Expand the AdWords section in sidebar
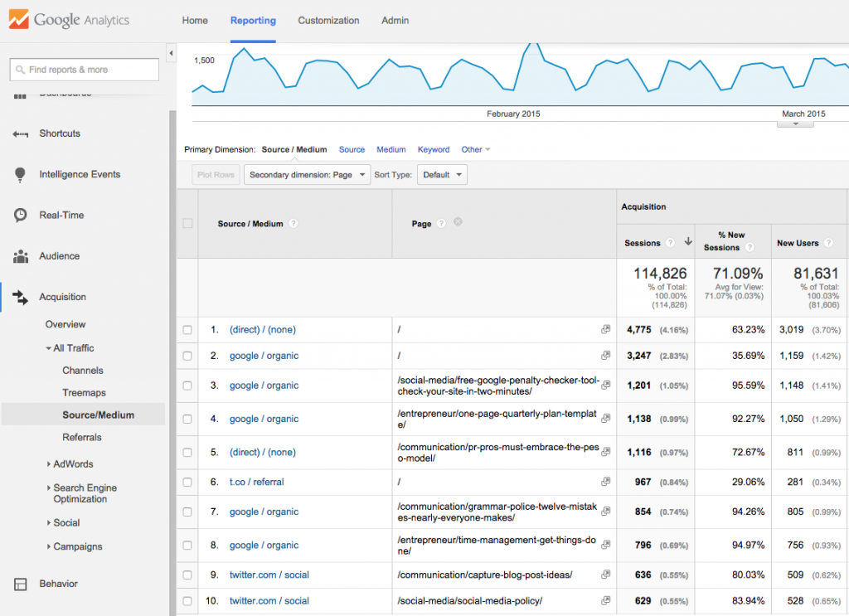The image size is (849, 616). click(x=73, y=464)
